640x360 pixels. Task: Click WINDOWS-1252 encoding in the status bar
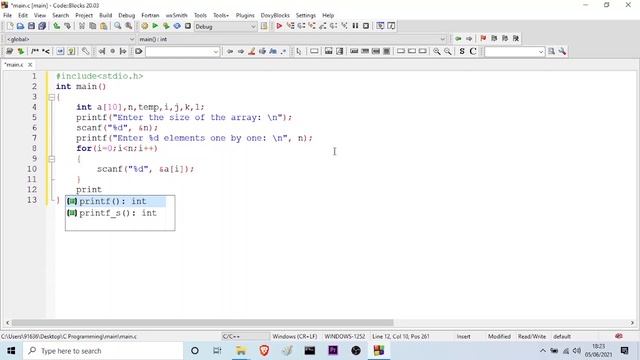click(x=344, y=336)
